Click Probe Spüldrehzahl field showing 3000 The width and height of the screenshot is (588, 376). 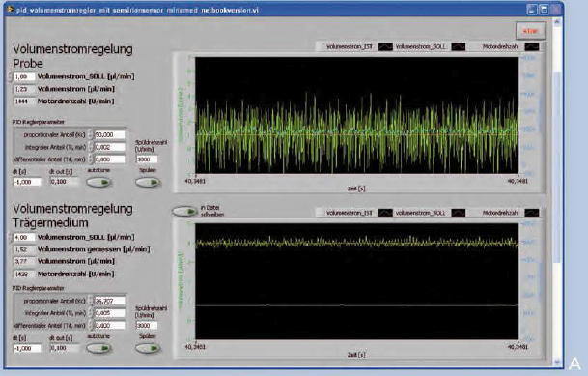coord(147,159)
